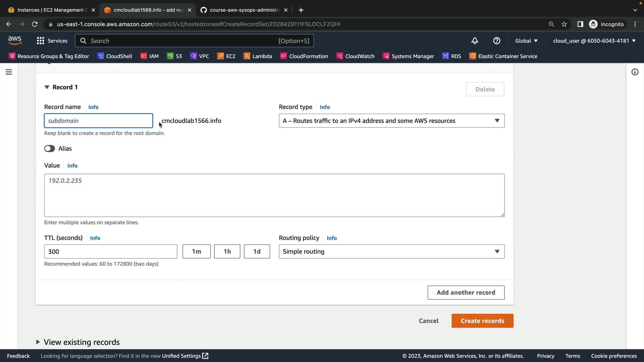The image size is (644, 362).
Task: Click the Lambda service shortcut
Action: point(258,56)
